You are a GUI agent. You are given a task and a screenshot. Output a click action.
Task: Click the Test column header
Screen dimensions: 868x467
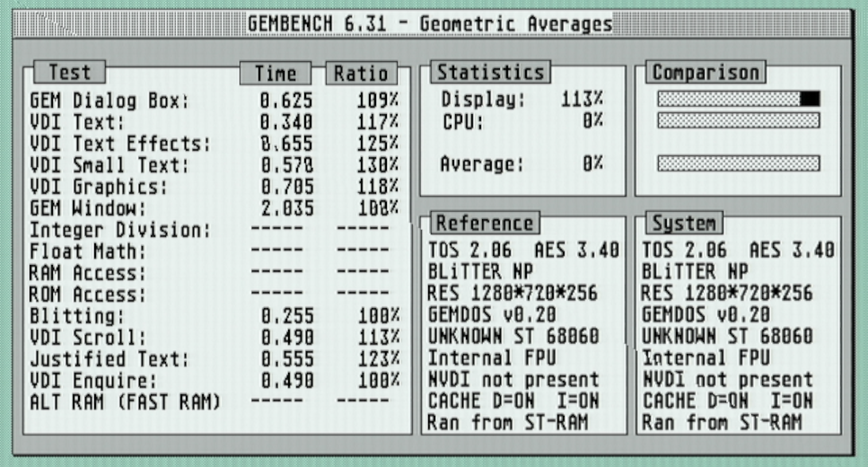coord(70,72)
